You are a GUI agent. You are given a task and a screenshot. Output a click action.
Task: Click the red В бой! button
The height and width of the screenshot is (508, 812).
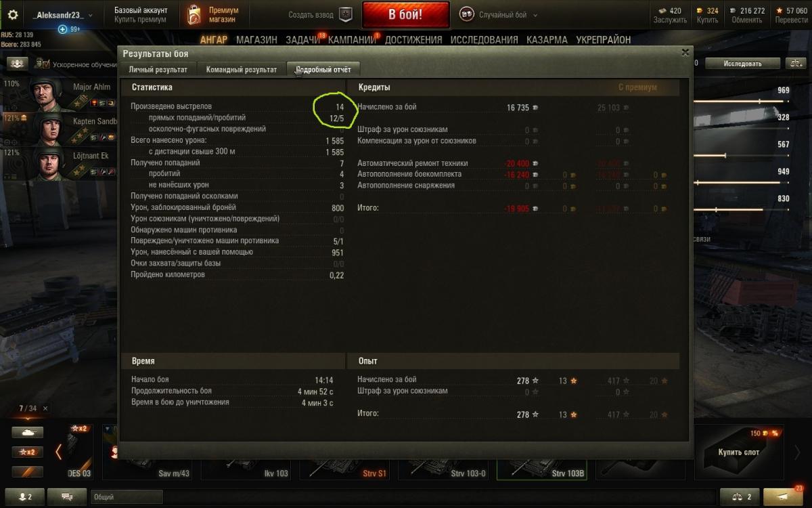click(405, 14)
